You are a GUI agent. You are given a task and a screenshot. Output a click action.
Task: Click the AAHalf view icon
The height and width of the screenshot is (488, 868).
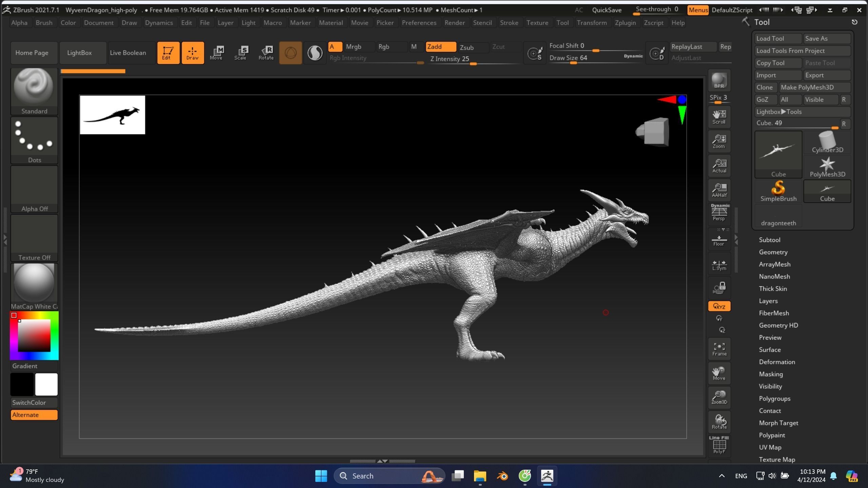click(719, 190)
